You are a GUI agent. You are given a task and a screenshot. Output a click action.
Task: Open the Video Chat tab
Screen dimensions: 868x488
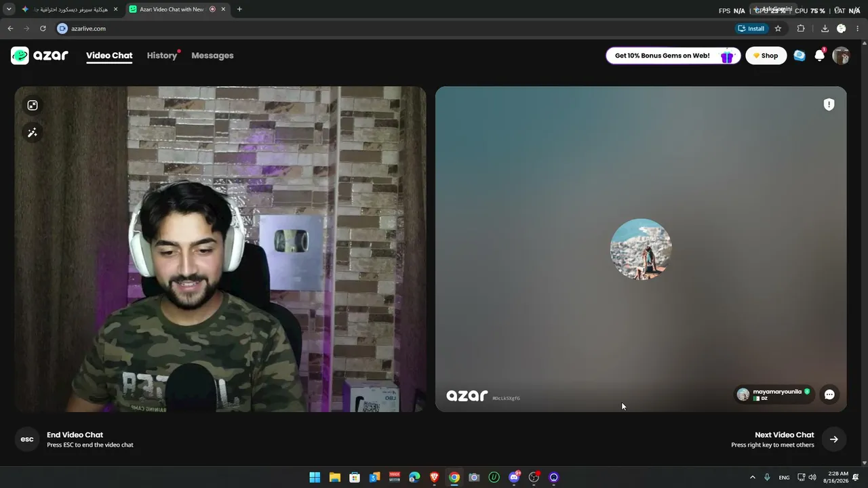(x=109, y=56)
